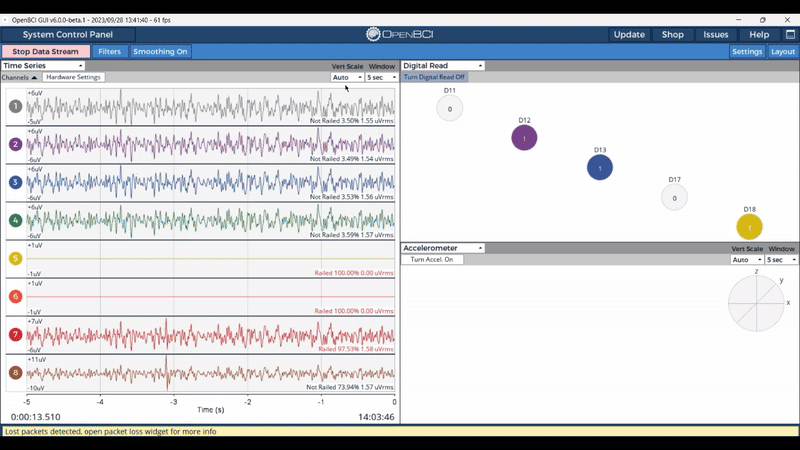Click the clock time 14:03:46
This screenshot has width=800, height=450.
pyautogui.click(x=376, y=417)
